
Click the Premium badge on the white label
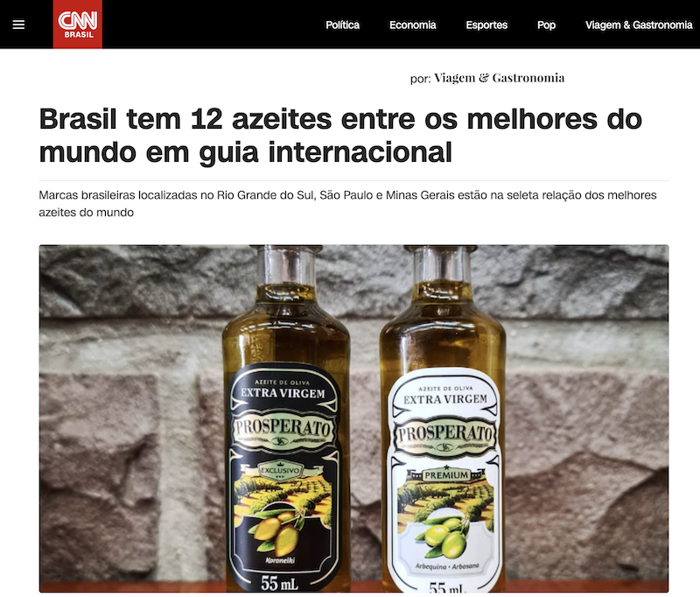pyautogui.click(x=446, y=475)
